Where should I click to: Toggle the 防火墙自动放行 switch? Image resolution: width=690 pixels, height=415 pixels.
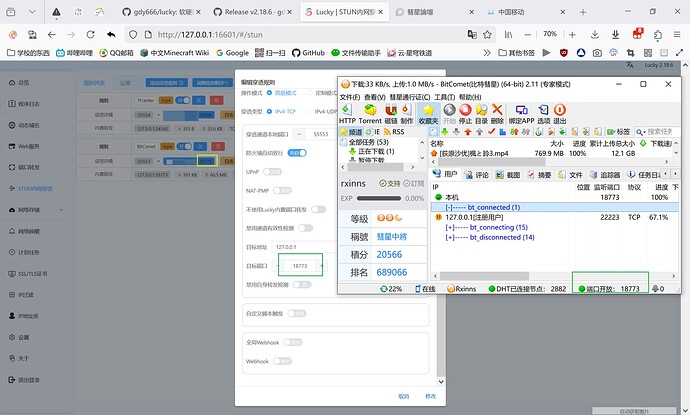(x=299, y=153)
